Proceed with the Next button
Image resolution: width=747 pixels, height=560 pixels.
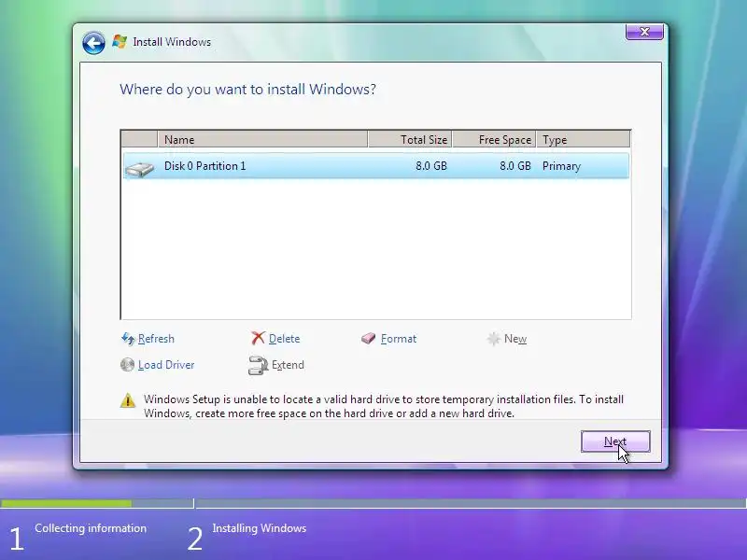(x=615, y=441)
